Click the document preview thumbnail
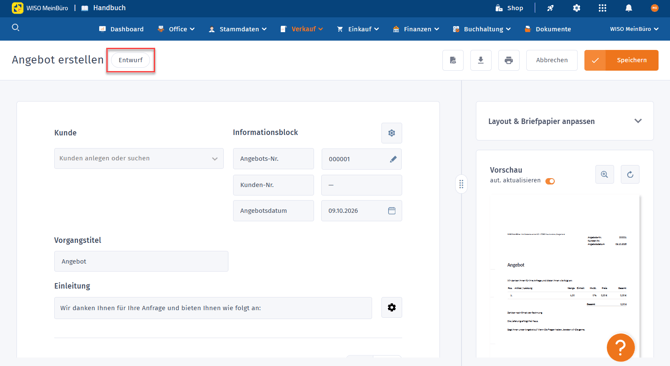This screenshot has width=670, height=366. [565, 276]
